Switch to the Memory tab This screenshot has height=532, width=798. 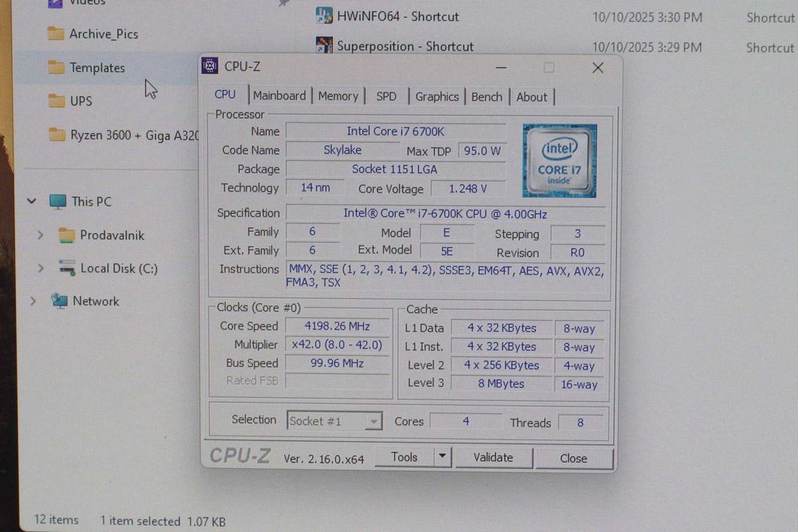click(x=338, y=97)
